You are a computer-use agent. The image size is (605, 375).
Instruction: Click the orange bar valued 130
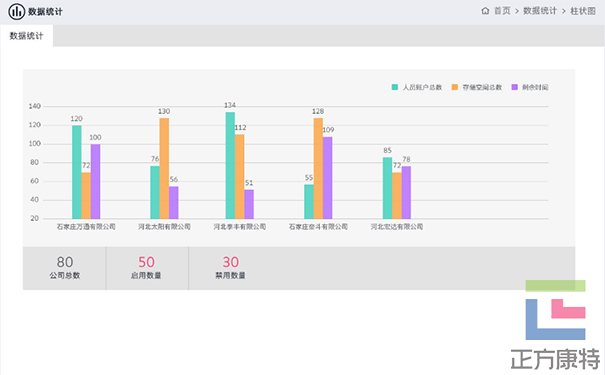[x=164, y=169]
